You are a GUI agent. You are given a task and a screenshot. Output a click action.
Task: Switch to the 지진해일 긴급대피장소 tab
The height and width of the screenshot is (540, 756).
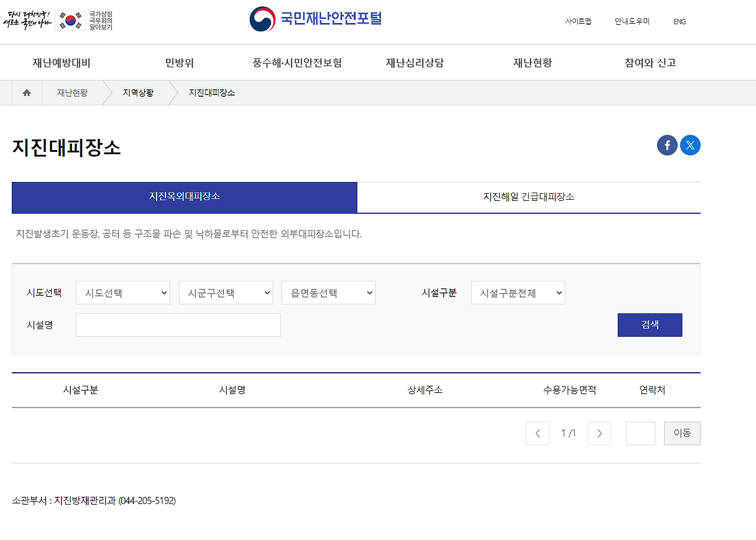tap(529, 197)
